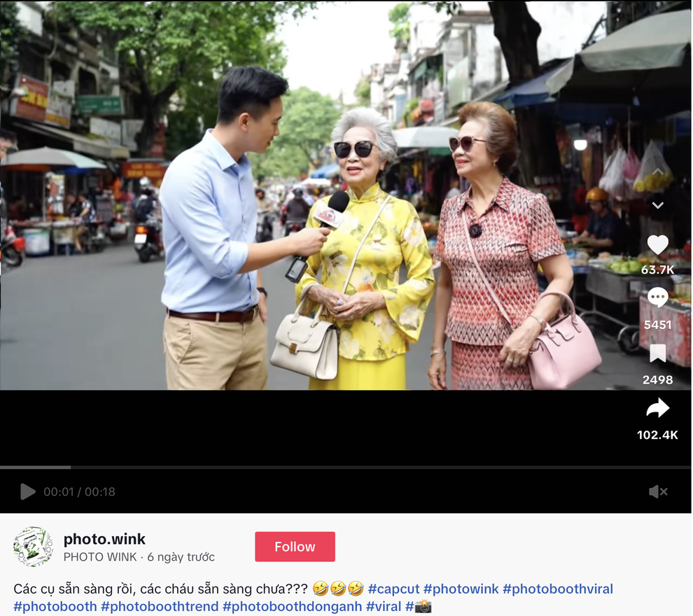Open the #photoboothviral hashtag
This screenshot has height=616, width=693.
click(x=558, y=589)
